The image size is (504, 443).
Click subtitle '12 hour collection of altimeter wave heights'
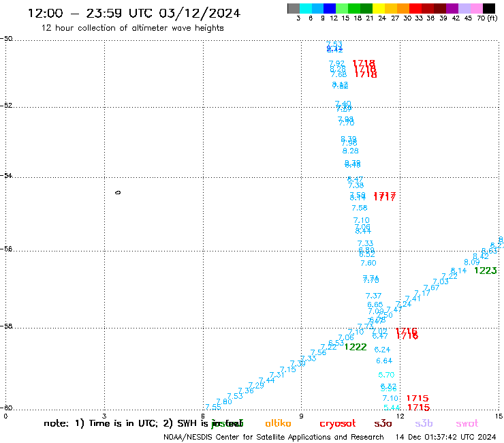pyautogui.click(x=132, y=28)
